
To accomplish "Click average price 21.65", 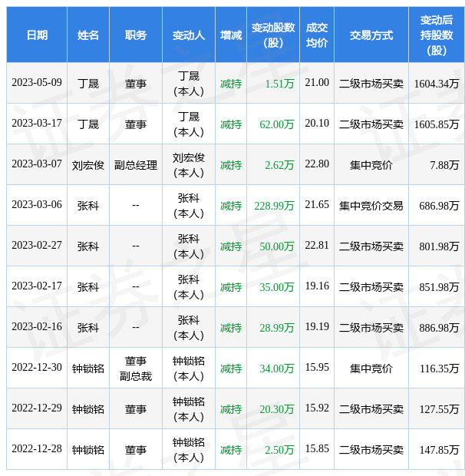I will (317, 205).
